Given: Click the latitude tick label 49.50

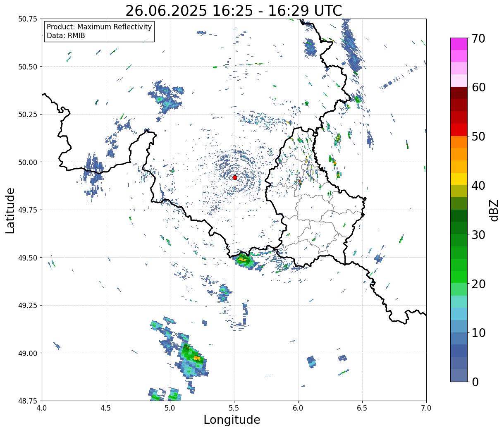Looking at the screenshot, I should click(27, 258).
